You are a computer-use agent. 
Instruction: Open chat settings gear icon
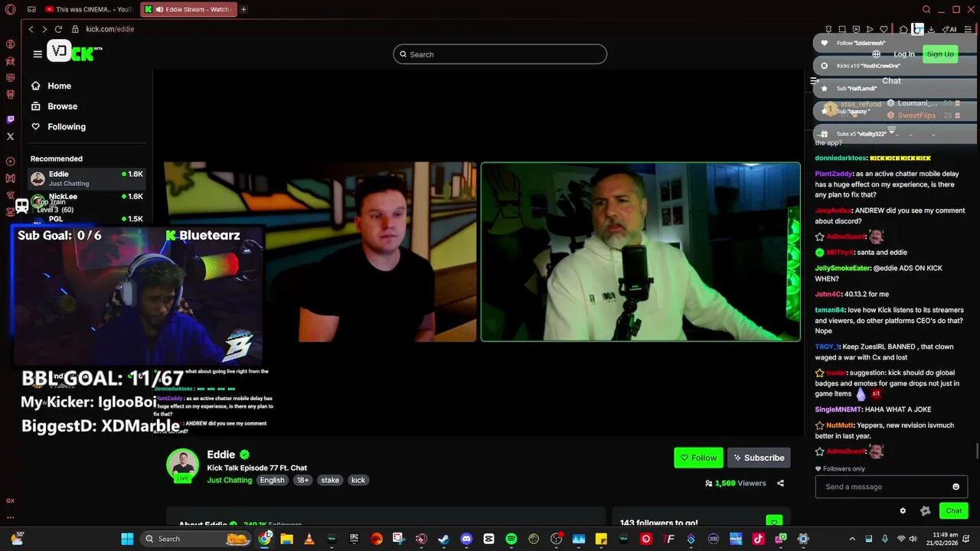[903, 510]
